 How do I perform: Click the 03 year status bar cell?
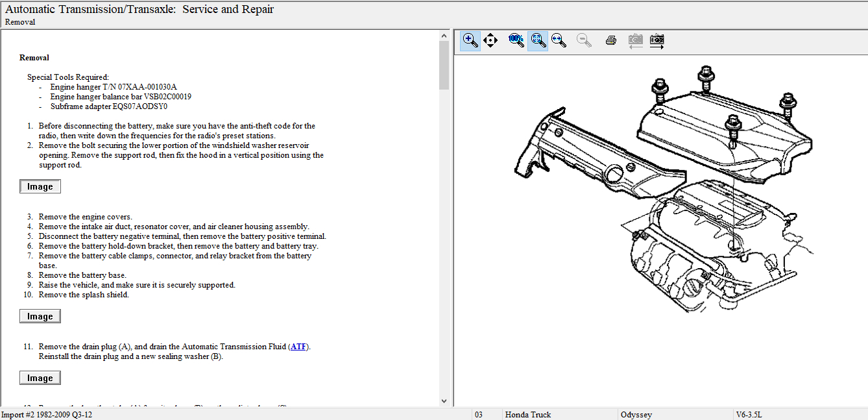pyautogui.click(x=487, y=415)
